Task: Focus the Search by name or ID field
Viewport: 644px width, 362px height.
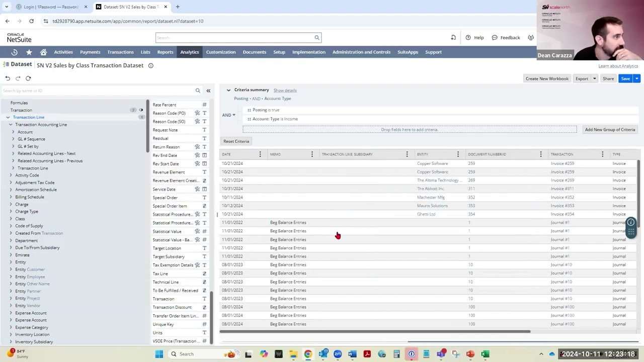Action: click(98, 90)
